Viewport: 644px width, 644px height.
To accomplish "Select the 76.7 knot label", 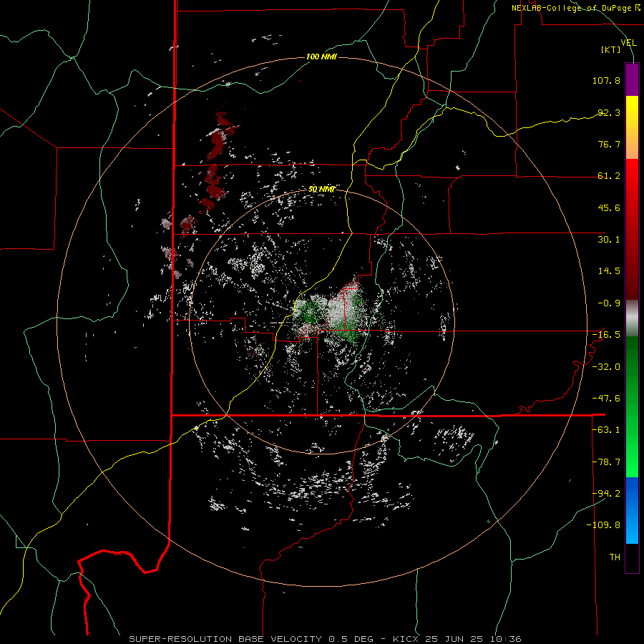I will coord(609,144).
